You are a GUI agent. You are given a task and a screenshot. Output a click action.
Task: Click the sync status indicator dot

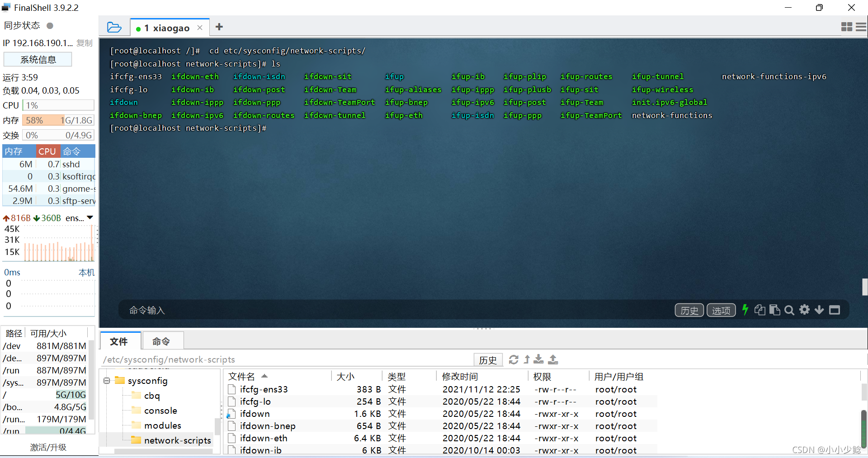50,26
